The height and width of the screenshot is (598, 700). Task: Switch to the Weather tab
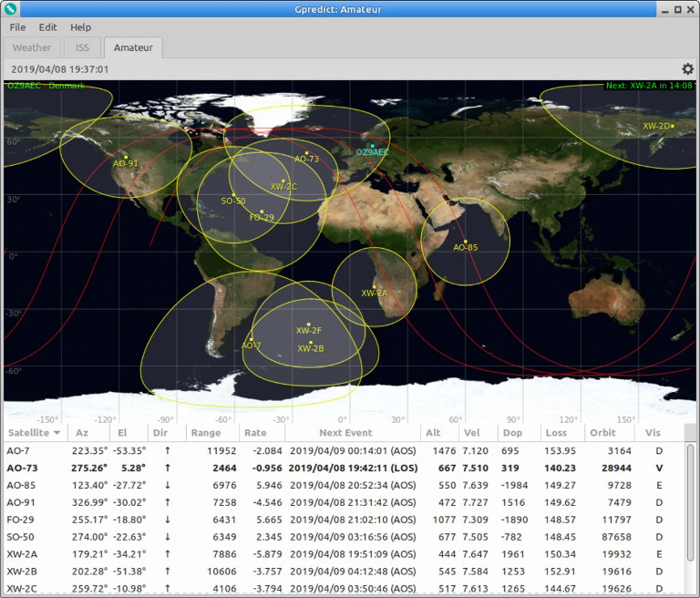(x=32, y=47)
